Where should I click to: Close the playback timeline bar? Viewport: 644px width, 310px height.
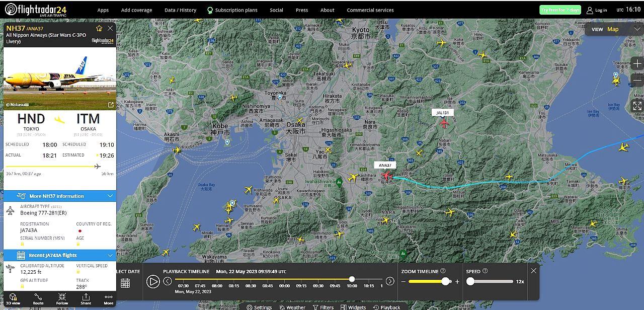534,271
